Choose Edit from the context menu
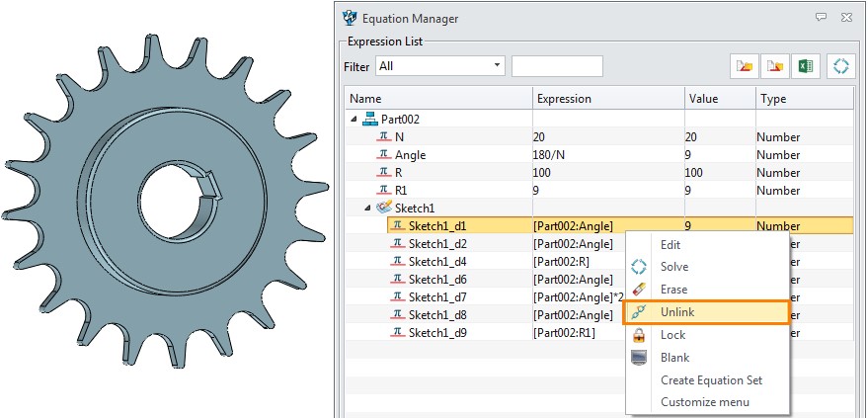868x418 pixels. tap(707, 245)
